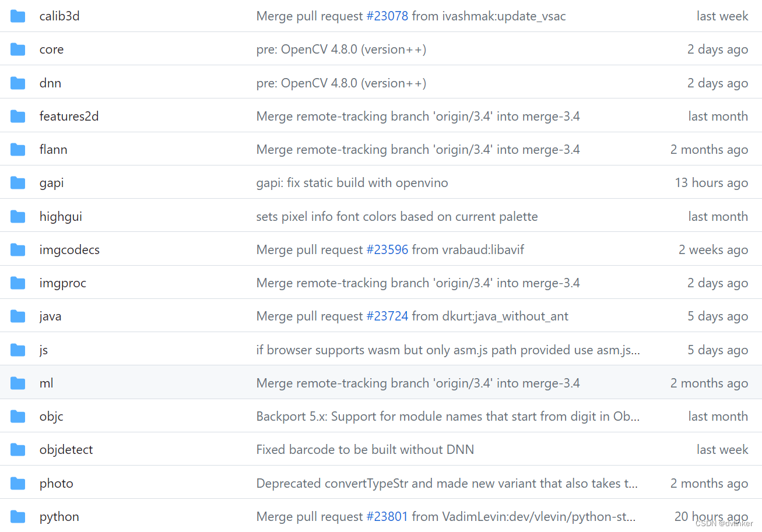This screenshot has width=762, height=532.
Task: Open the highgui directory link
Action: pos(61,217)
